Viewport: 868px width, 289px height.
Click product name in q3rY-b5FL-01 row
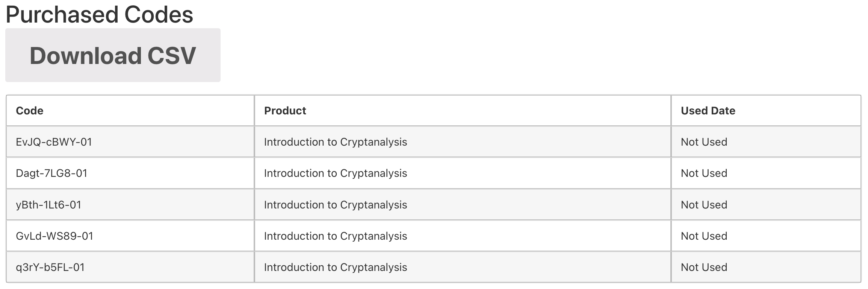click(x=335, y=267)
